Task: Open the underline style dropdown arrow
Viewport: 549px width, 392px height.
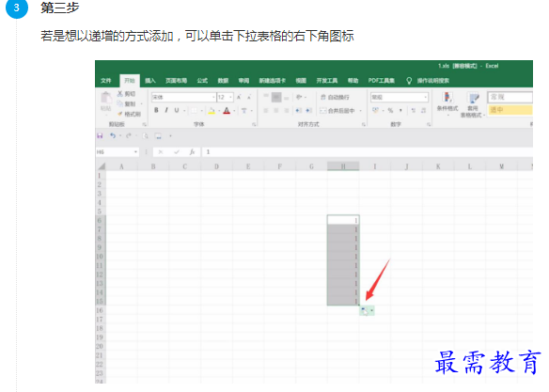Action: (184, 111)
